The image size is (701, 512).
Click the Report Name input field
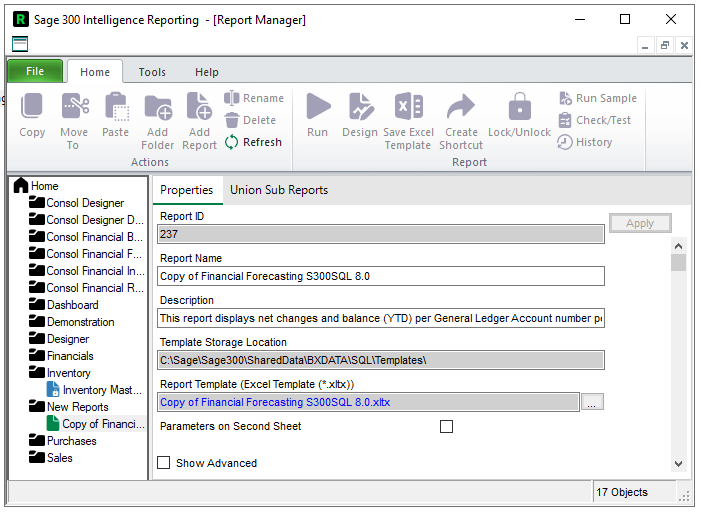point(381,276)
